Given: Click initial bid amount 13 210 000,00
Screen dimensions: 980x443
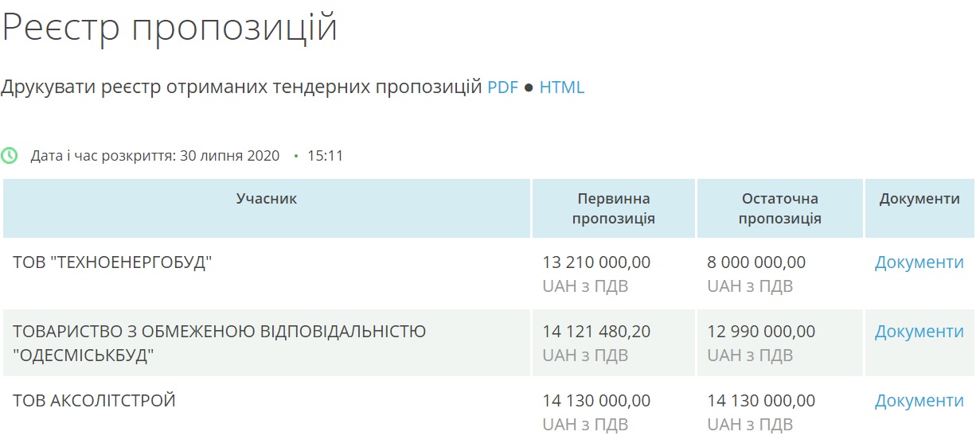Looking at the screenshot, I should pyautogui.click(x=596, y=262).
